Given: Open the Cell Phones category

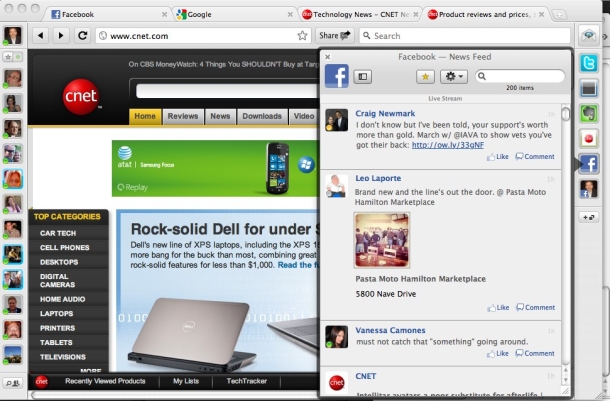Looking at the screenshot, I should [x=65, y=248].
